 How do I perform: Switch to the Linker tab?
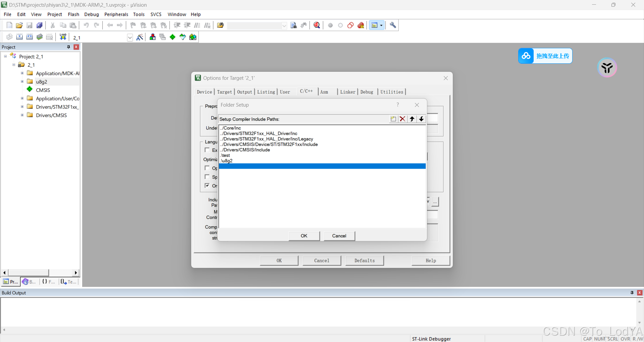348,92
